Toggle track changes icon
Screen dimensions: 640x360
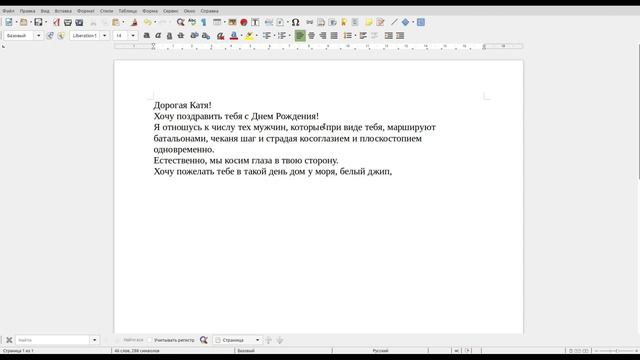[x=380, y=22]
